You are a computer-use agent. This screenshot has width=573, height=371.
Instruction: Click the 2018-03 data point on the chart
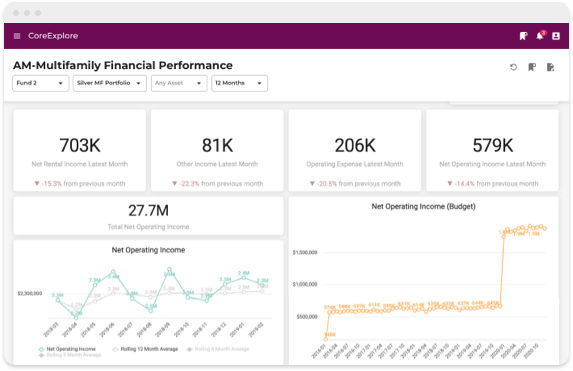coord(58,300)
